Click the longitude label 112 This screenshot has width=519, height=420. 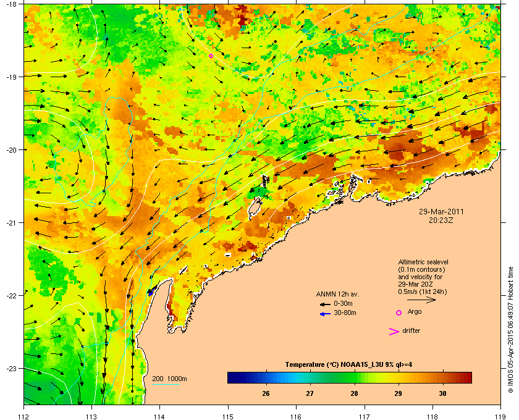[x=24, y=417]
